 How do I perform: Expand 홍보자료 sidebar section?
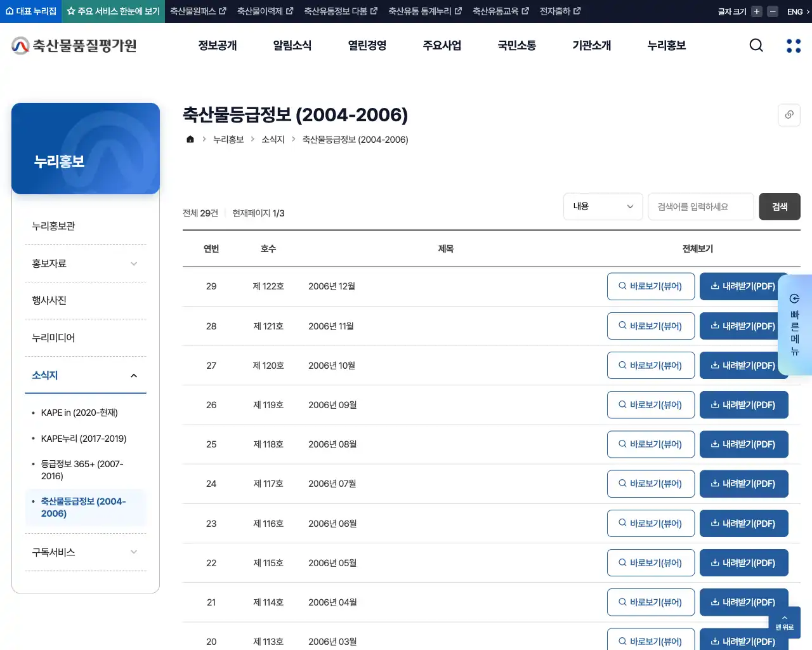click(x=86, y=263)
